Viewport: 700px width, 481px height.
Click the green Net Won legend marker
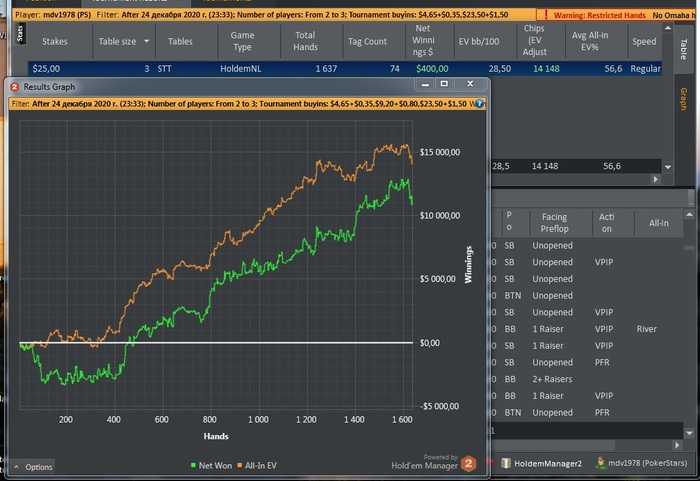click(193, 465)
